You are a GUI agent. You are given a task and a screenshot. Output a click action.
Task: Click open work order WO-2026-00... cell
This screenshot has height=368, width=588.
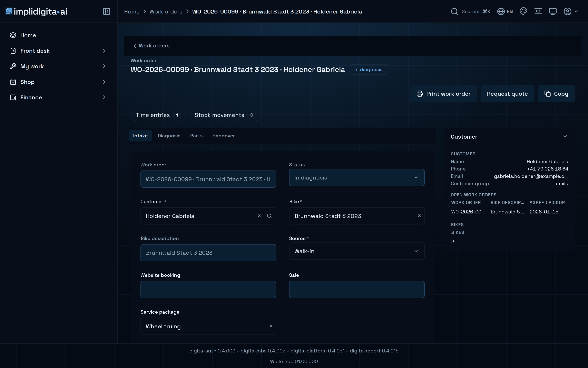tap(468, 212)
